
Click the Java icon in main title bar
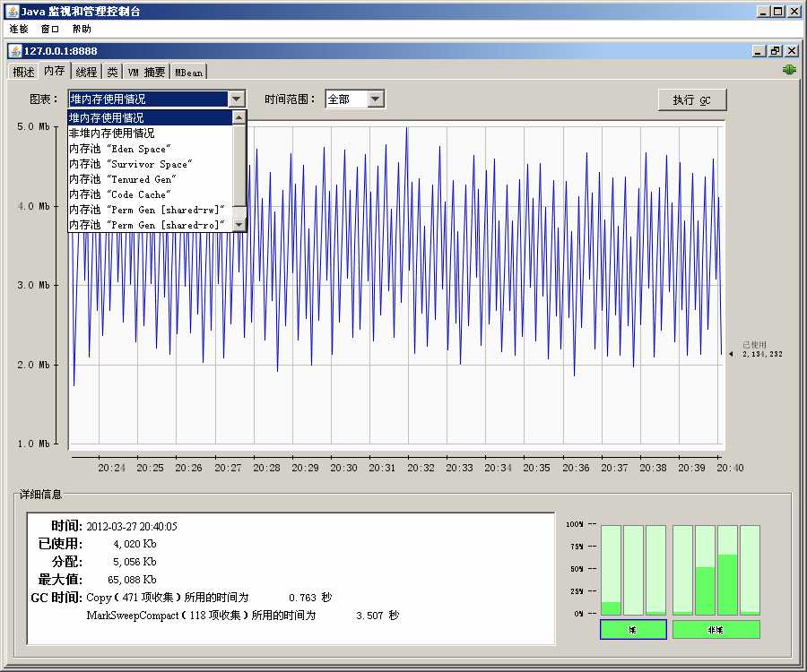[11, 12]
